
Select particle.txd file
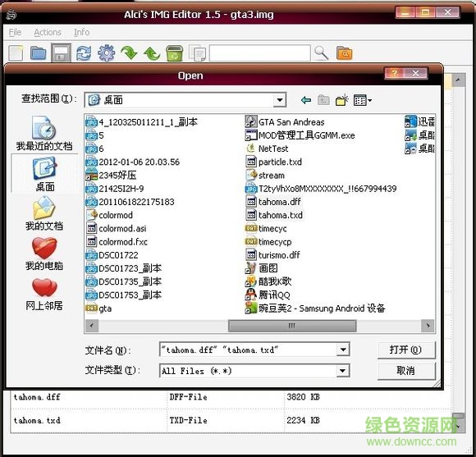pyautogui.click(x=273, y=162)
